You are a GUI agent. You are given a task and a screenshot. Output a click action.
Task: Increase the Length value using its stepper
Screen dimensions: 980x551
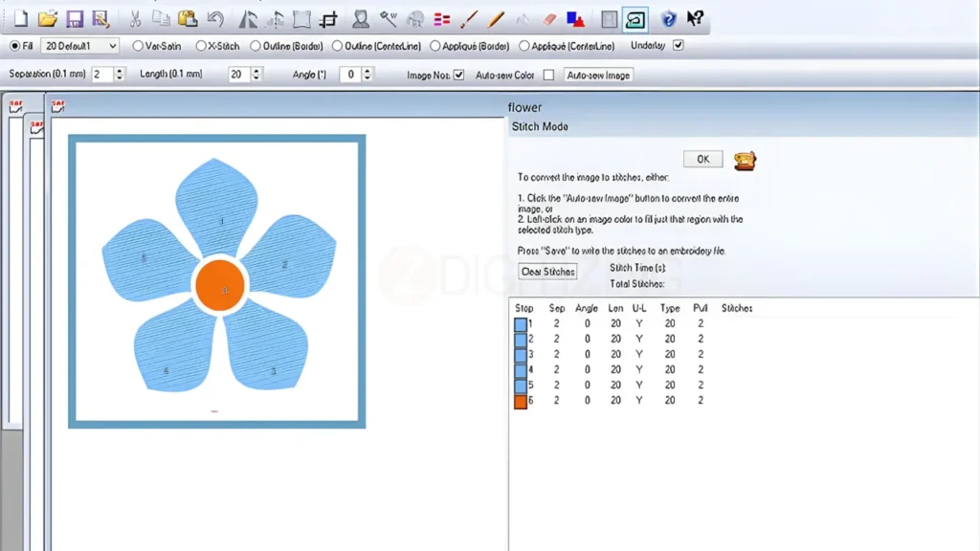click(x=256, y=70)
